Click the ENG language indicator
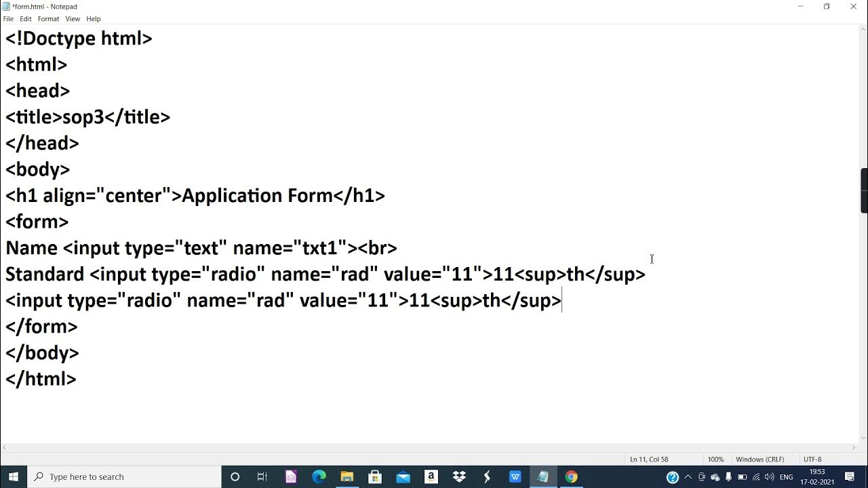This screenshot has width=868, height=488. pos(787,477)
